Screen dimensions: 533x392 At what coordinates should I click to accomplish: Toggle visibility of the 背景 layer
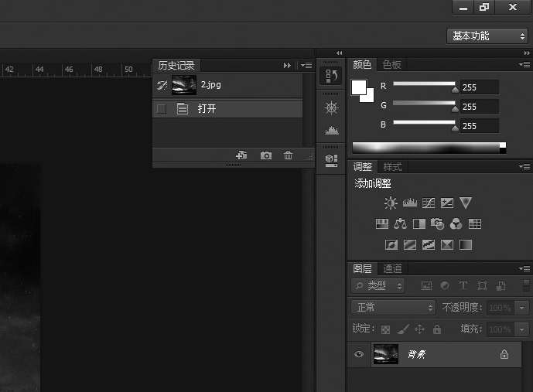[359, 354]
